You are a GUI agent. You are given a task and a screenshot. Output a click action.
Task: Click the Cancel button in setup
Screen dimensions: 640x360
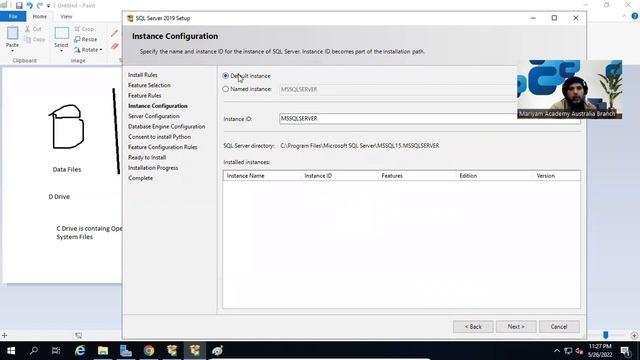coord(559,327)
